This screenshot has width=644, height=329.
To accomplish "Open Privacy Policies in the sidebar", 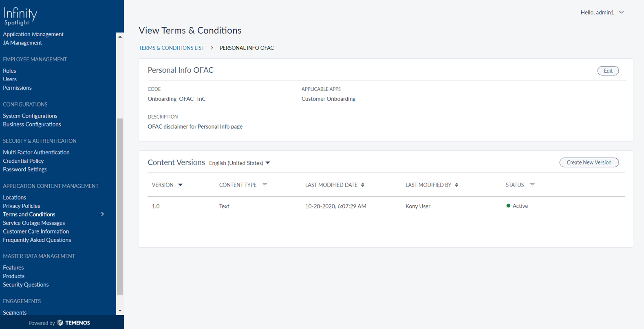I will point(21,206).
